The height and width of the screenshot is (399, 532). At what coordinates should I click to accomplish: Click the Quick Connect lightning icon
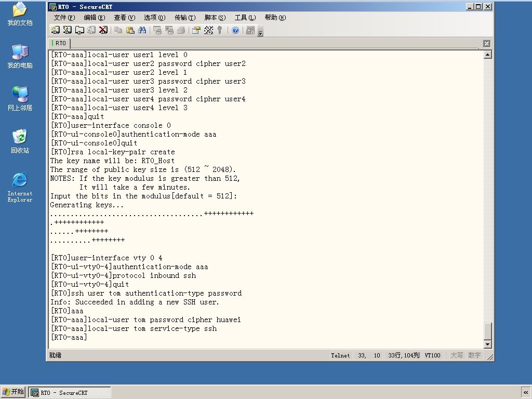[x=68, y=30]
